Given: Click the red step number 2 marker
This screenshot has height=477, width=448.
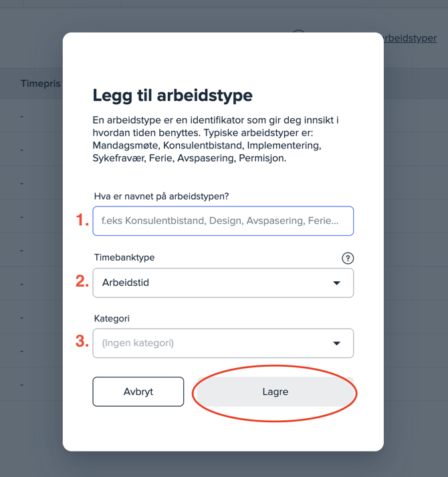Looking at the screenshot, I should point(82,281).
